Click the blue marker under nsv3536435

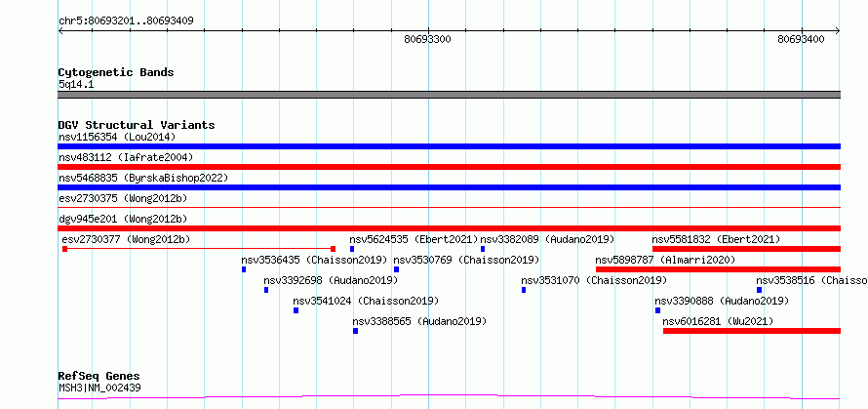point(244,269)
